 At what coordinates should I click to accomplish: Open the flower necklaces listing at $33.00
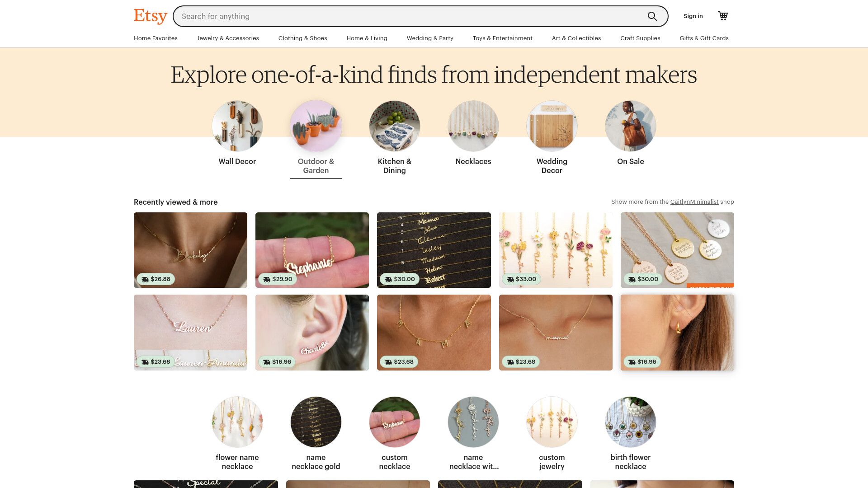coord(556,250)
